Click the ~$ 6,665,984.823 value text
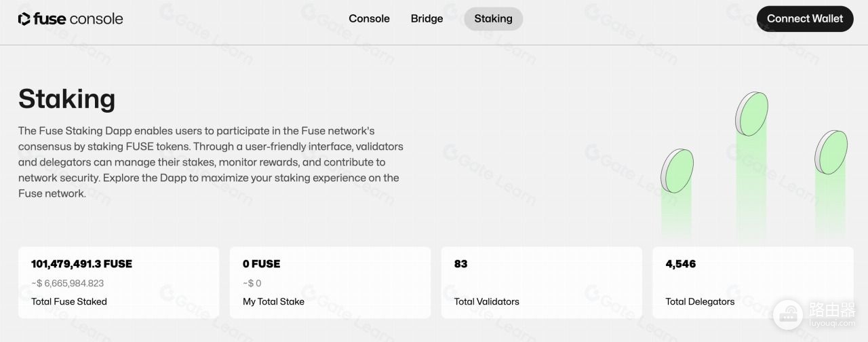Viewport: 868px width, 342px height. (67, 283)
